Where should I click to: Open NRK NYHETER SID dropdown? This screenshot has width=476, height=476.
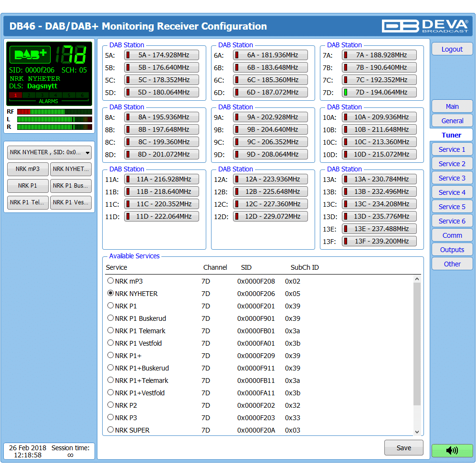(49, 152)
